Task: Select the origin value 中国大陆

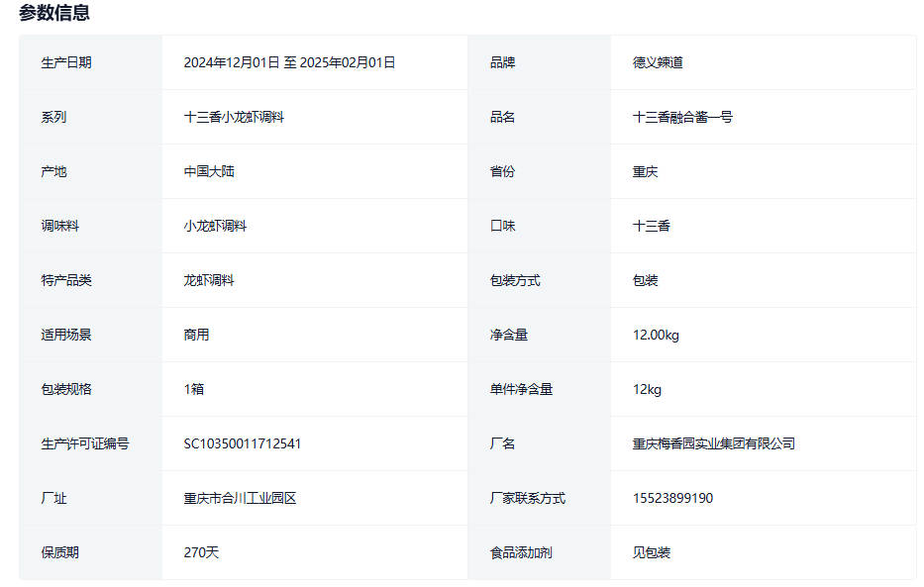Action: [x=209, y=171]
